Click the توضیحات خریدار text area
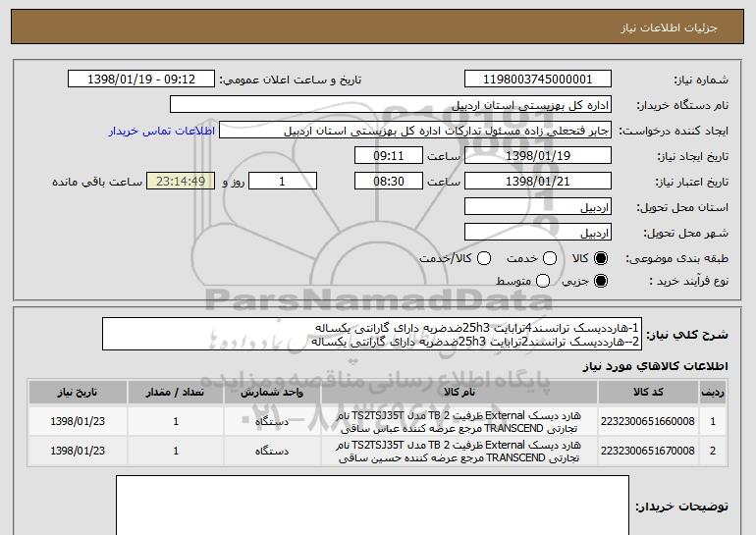 [x=372, y=506]
